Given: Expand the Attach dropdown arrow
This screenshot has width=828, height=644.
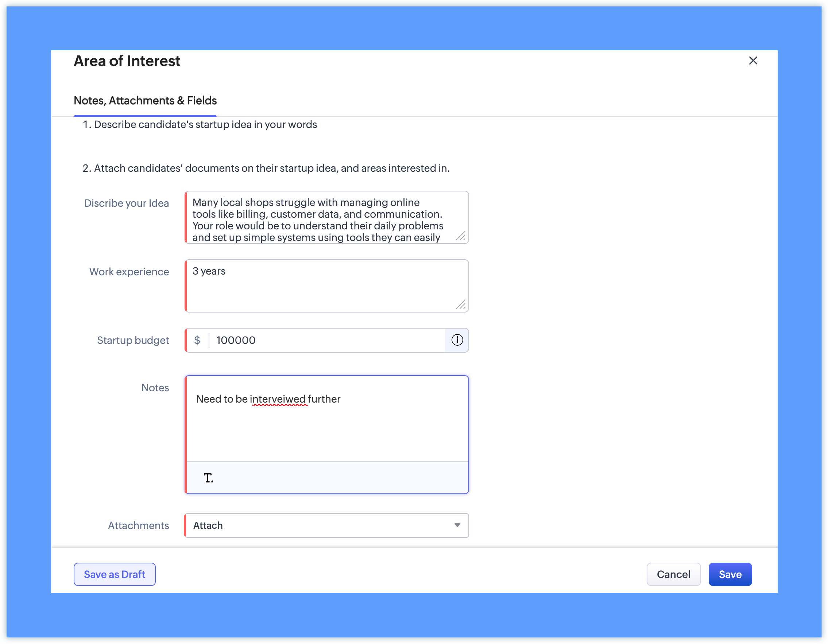Looking at the screenshot, I should click(457, 525).
